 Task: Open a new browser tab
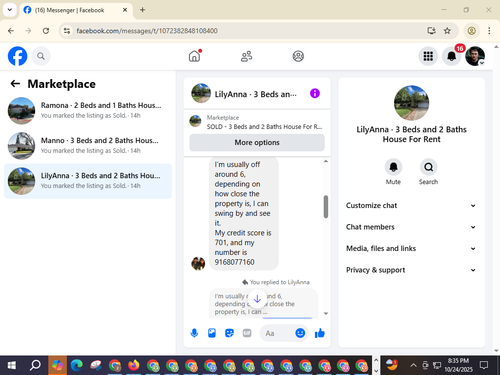click(142, 10)
